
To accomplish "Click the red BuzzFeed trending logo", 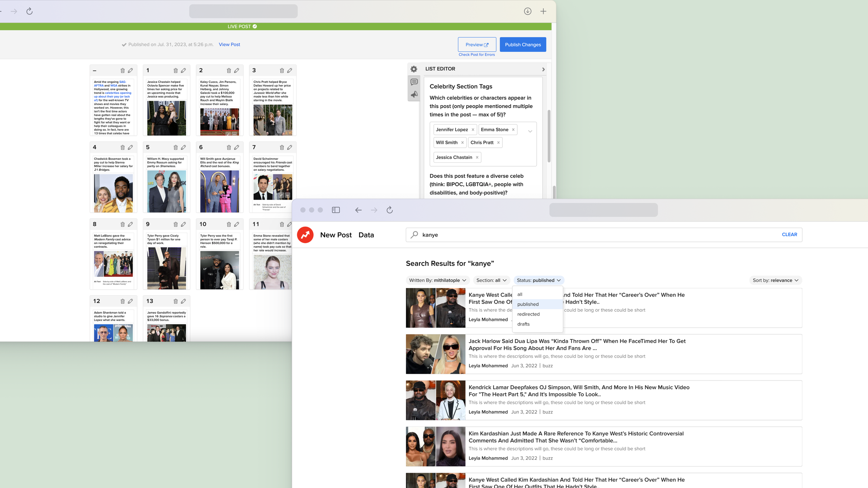I will pyautogui.click(x=305, y=235).
